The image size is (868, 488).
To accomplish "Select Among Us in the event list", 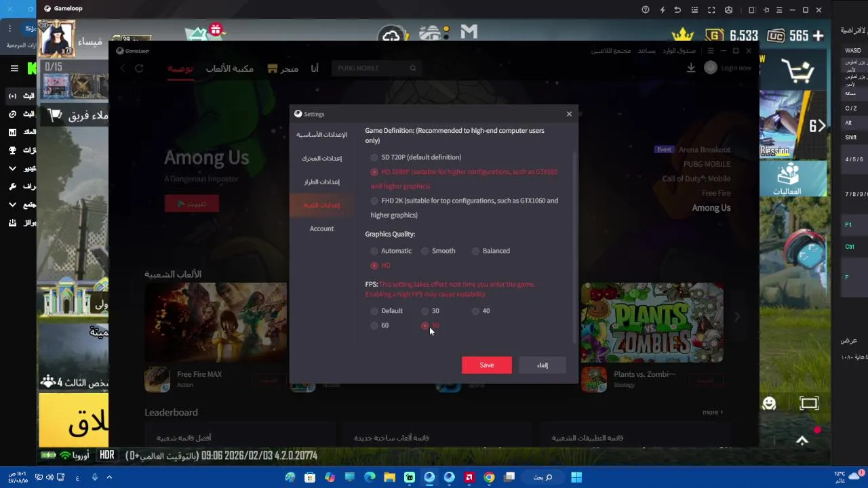I will (x=711, y=208).
